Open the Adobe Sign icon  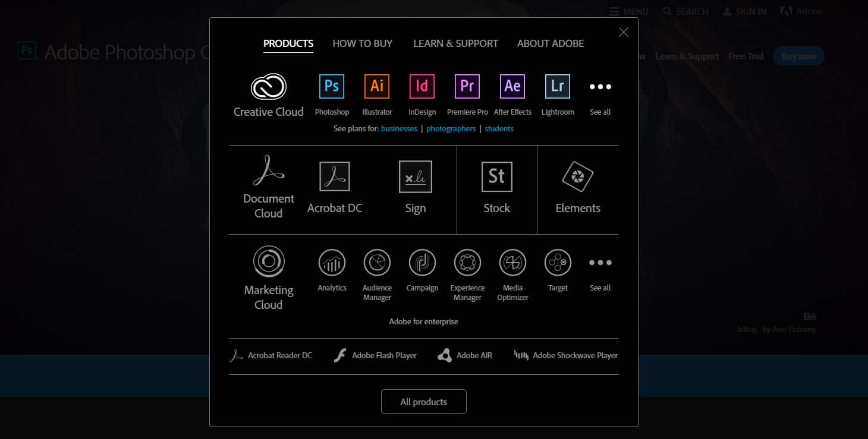click(x=416, y=176)
